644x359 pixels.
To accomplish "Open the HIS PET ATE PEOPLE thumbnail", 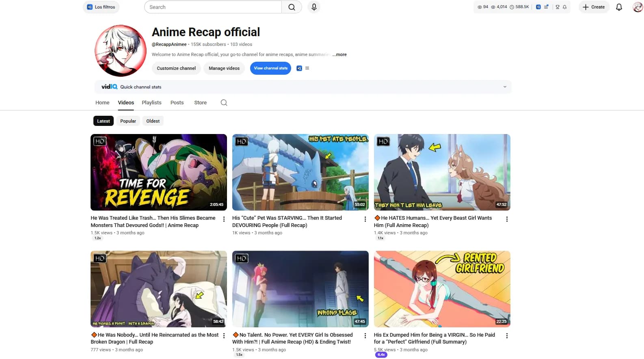I will (x=300, y=172).
